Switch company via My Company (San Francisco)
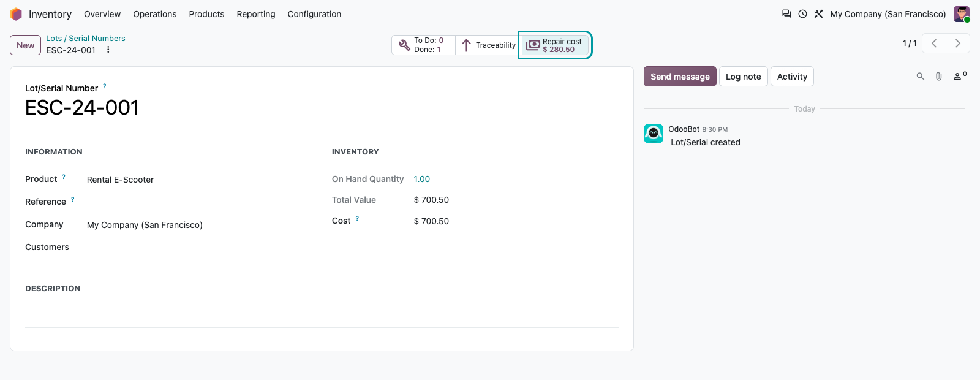980x380 pixels. 888,14
